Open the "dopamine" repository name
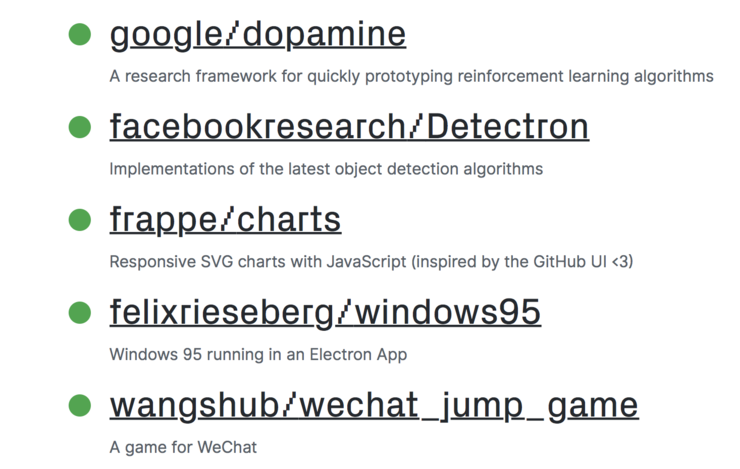The width and height of the screenshot is (740, 469). pyautogui.click(x=325, y=34)
